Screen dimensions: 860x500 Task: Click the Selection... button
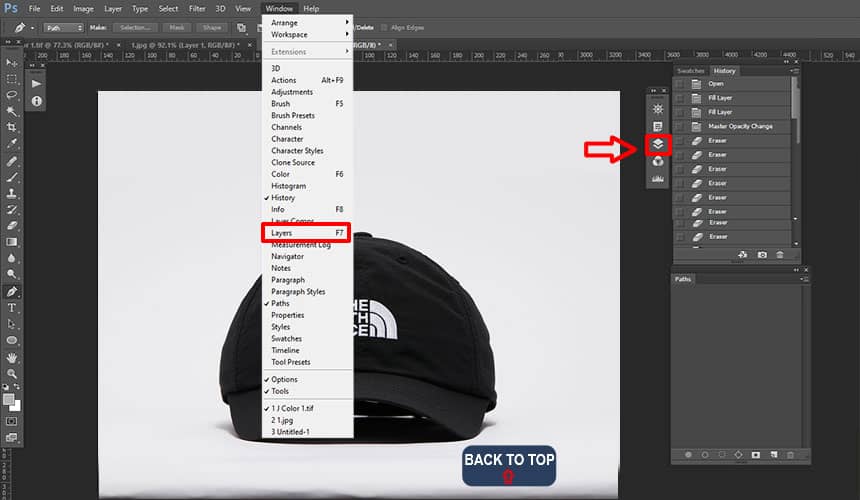tap(135, 27)
